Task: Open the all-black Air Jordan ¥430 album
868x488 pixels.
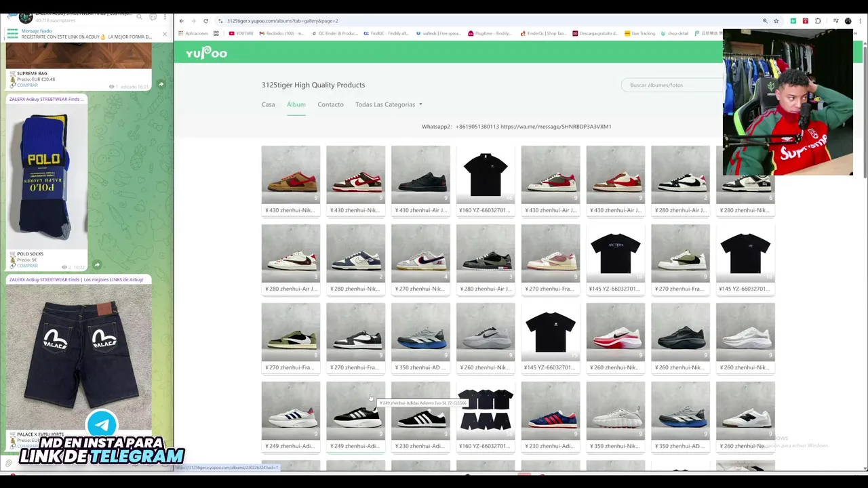Action: pyautogui.click(x=420, y=175)
